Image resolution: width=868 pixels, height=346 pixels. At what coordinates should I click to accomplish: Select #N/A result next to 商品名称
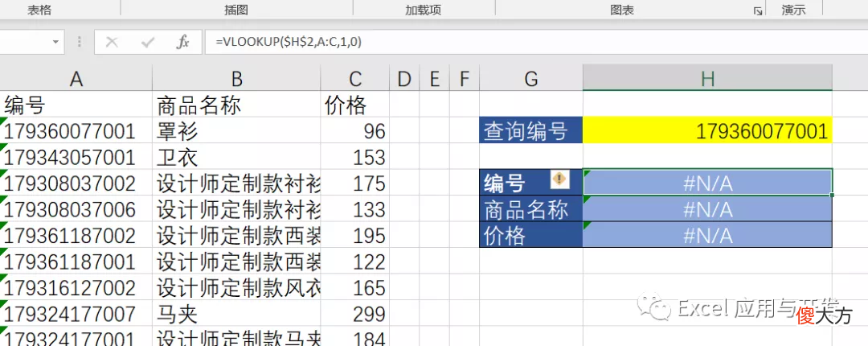(x=707, y=208)
